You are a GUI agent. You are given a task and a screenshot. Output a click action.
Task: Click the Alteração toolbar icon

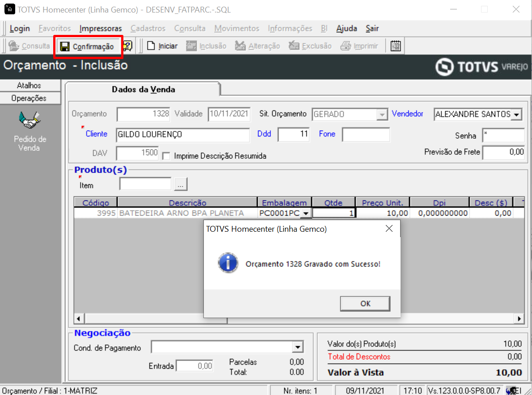(x=240, y=46)
